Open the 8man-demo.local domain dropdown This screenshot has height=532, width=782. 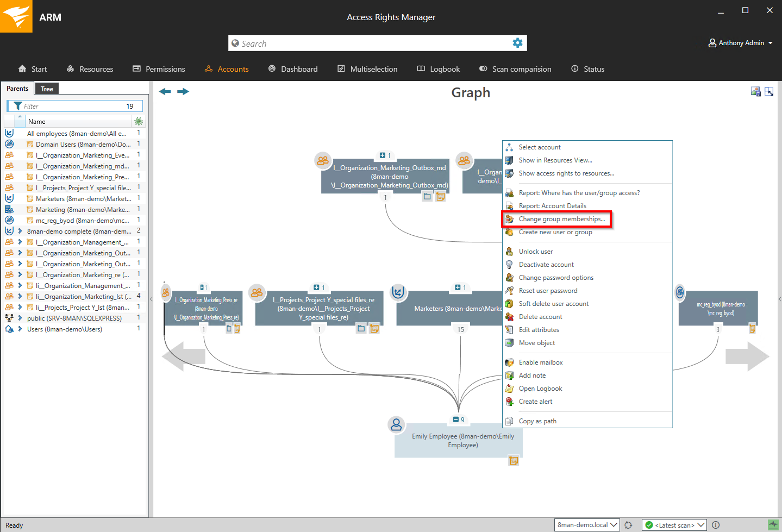(587, 525)
